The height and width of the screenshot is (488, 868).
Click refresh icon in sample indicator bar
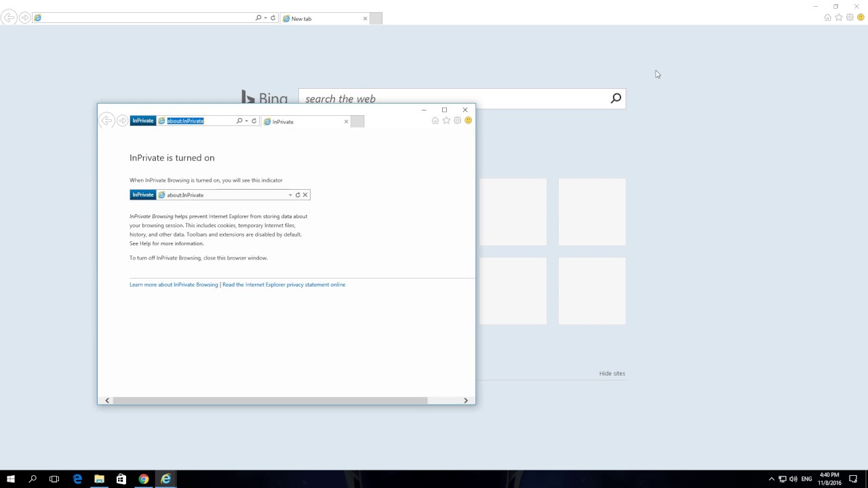pyautogui.click(x=298, y=195)
